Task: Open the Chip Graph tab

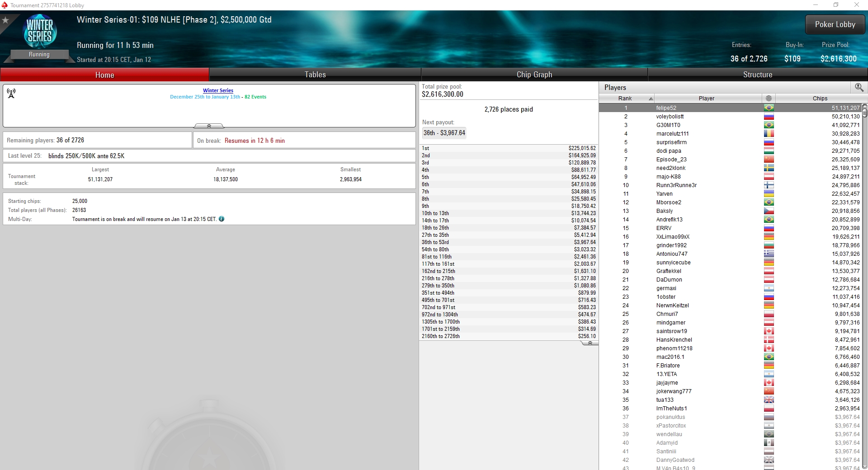Action: (534, 75)
